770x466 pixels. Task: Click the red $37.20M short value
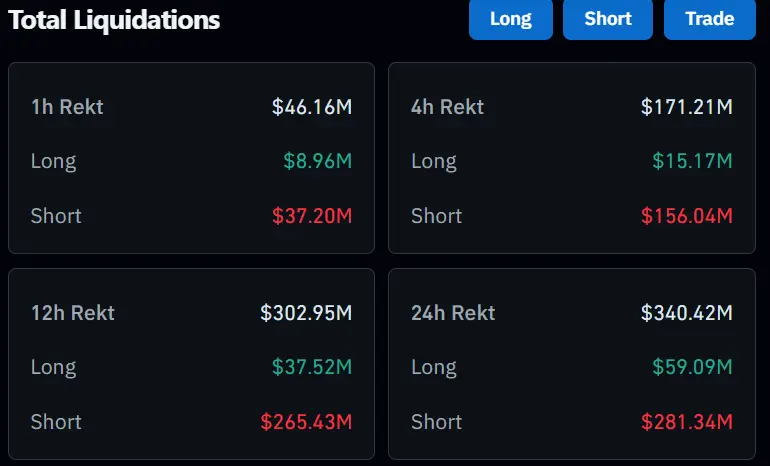312,216
